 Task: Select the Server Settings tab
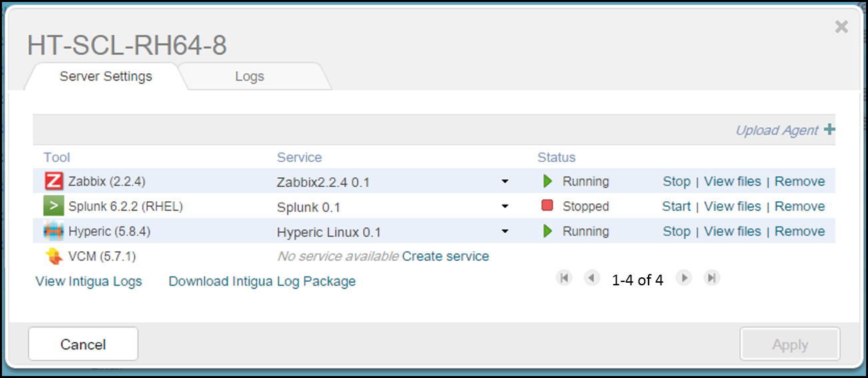[x=106, y=76]
